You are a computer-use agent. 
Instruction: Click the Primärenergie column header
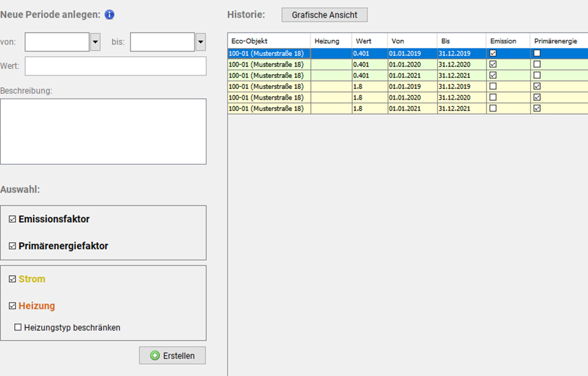(558, 41)
